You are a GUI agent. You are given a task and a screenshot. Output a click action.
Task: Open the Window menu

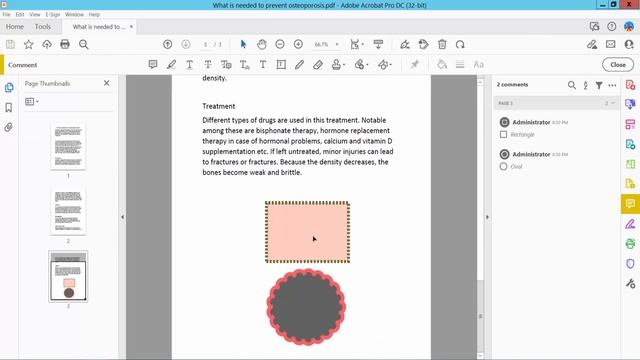coord(74,14)
